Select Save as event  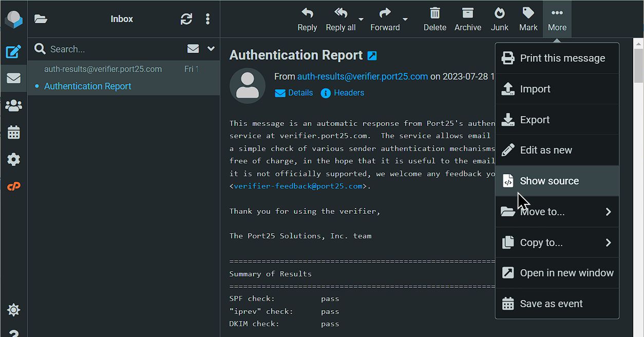pyautogui.click(x=557, y=304)
